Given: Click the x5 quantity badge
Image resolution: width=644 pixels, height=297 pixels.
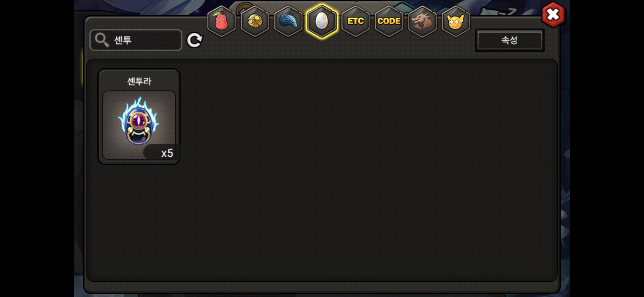Looking at the screenshot, I should pos(162,153).
